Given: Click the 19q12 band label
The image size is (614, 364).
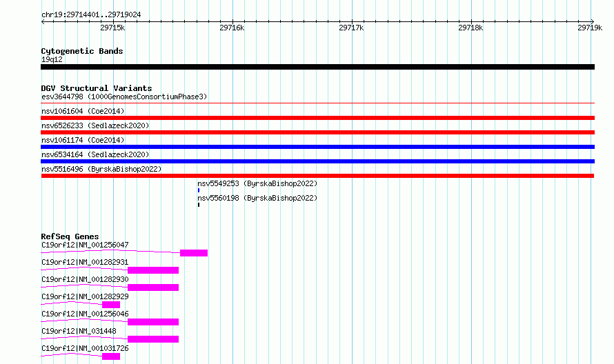Looking at the screenshot, I should [52, 59].
